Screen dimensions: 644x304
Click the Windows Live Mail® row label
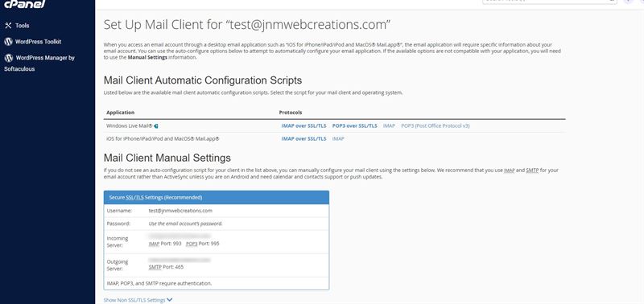pyautogui.click(x=130, y=126)
